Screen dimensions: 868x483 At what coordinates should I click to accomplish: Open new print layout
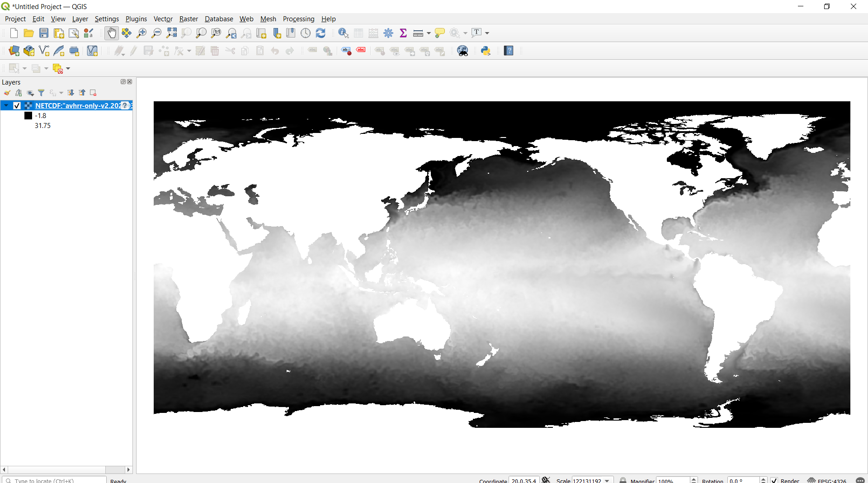59,33
